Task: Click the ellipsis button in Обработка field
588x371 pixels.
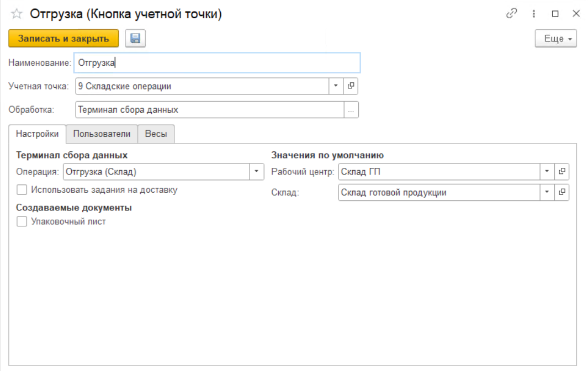Action: [x=351, y=110]
